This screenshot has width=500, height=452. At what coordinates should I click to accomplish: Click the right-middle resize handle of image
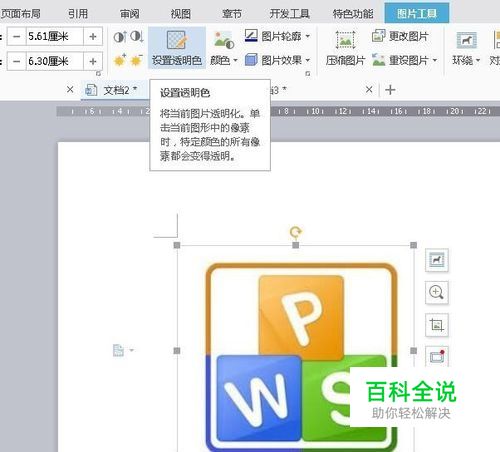point(413,351)
